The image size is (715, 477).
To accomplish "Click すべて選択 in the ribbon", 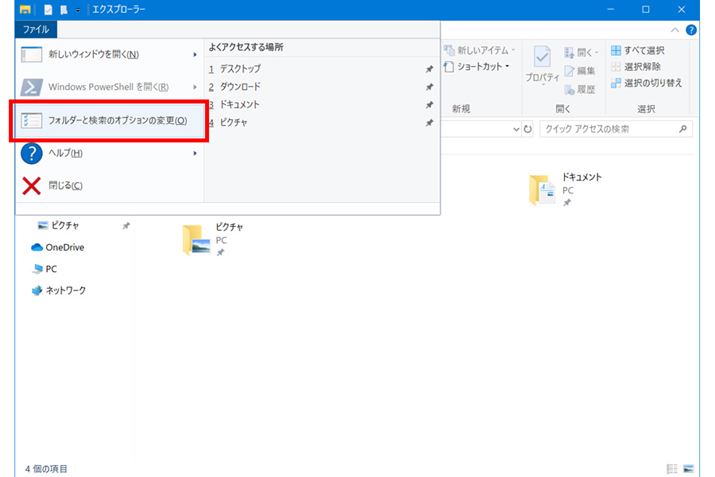I will click(637, 50).
